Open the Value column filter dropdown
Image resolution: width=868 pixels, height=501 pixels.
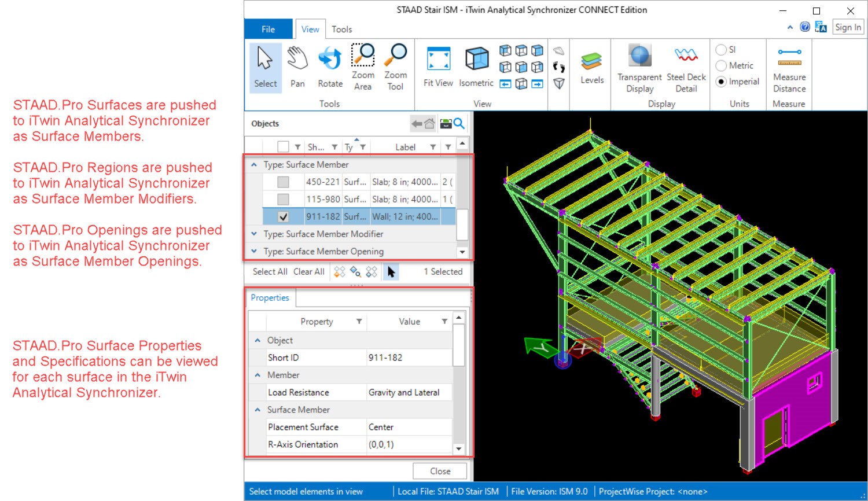pyautogui.click(x=444, y=321)
